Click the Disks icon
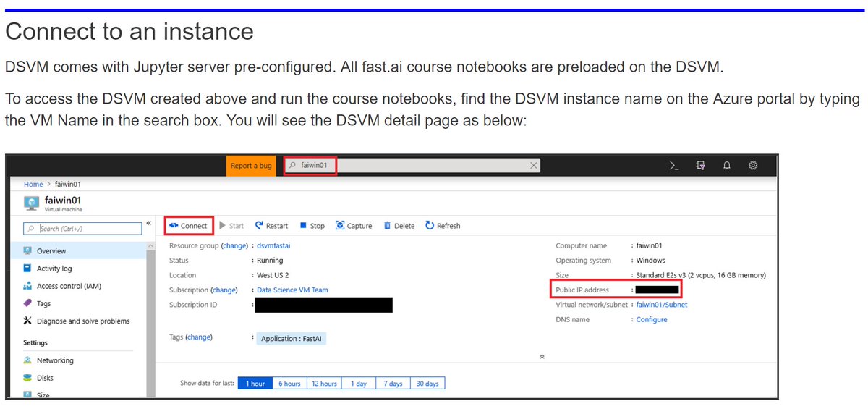 click(x=27, y=378)
